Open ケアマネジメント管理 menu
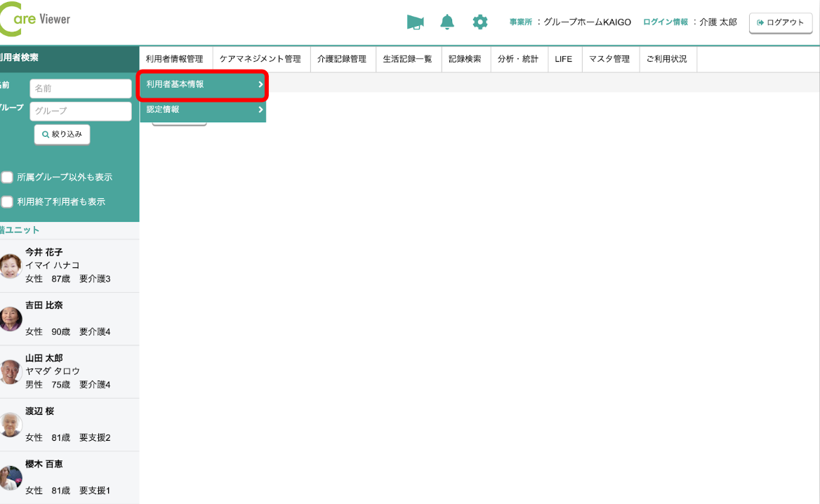Screen dimensions: 820x504 (x=260, y=59)
